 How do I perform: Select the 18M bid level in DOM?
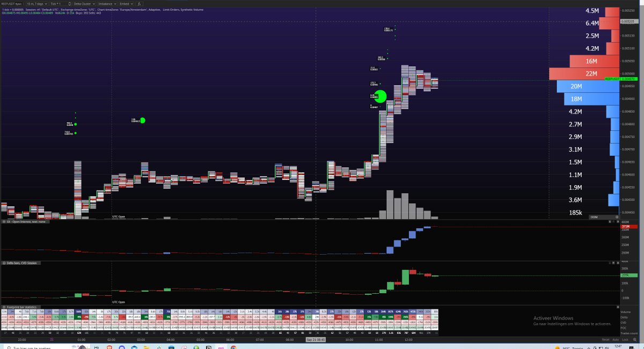coord(592,99)
